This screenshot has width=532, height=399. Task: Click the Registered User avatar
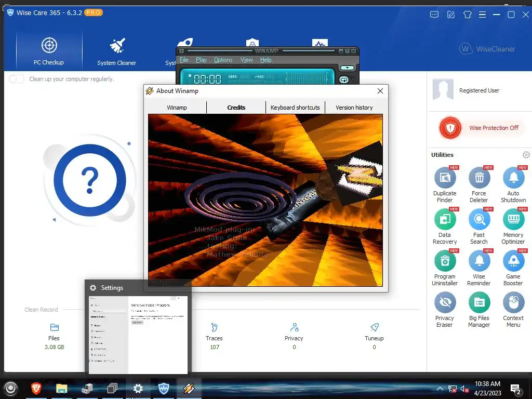click(x=443, y=89)
